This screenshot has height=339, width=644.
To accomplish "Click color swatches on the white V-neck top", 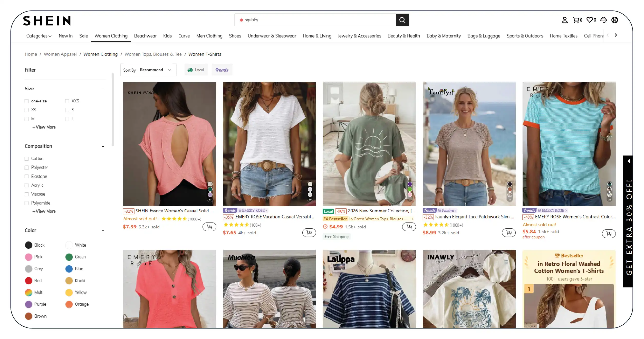I will tap(310, 191).
